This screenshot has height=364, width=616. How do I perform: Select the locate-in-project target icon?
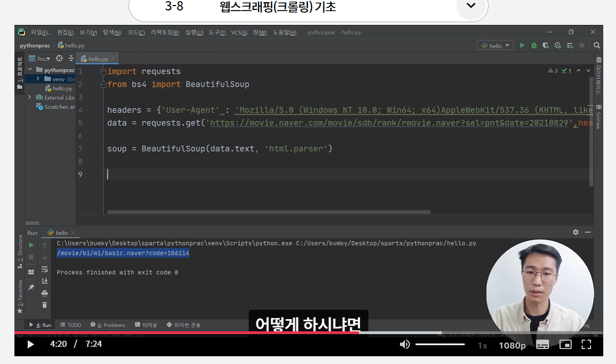(x=59, y=59)
